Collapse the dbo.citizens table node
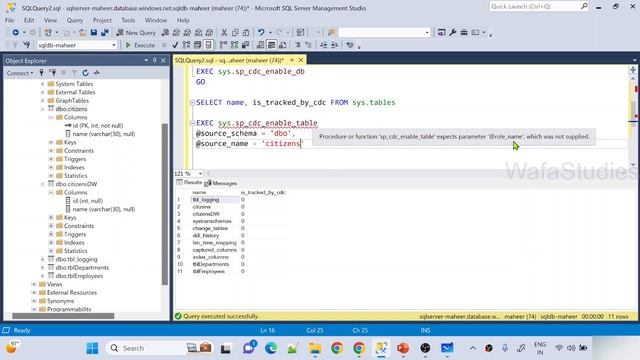The width and height of the screenshot is (640, 360). (x=42, y=109)
